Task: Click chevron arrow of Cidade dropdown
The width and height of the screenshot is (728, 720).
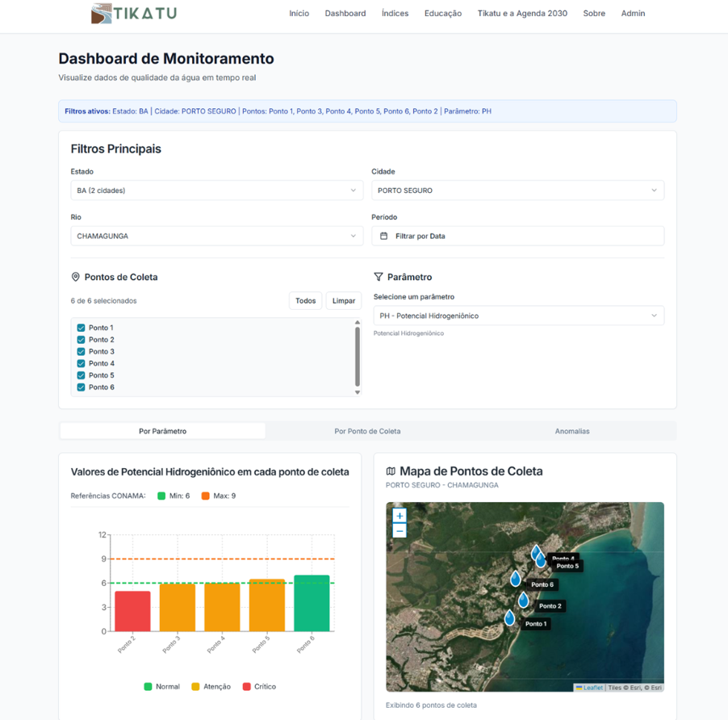Action: [x=655, y=190]
